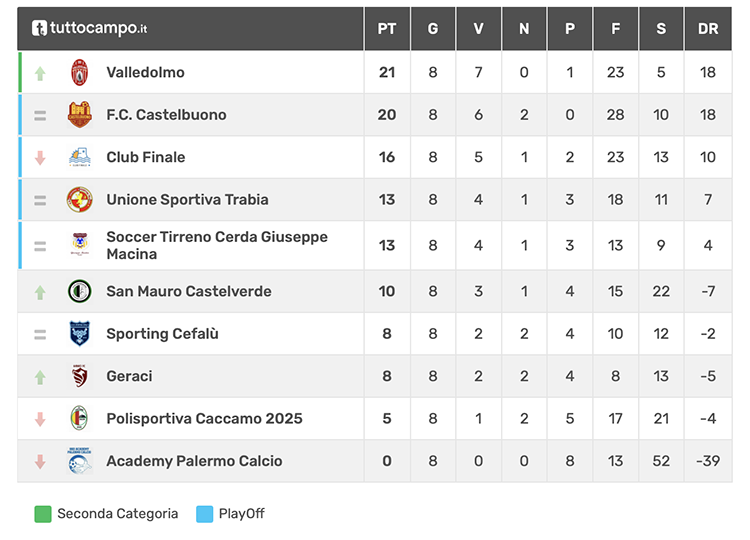The height and width of the screenshot is (540, 750).
Task: Click the F.C. Castelbuono team logo
Action: tap(79, 115)
